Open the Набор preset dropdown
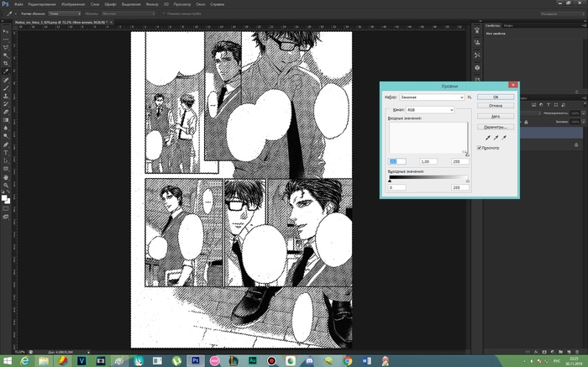 [432, 97]
